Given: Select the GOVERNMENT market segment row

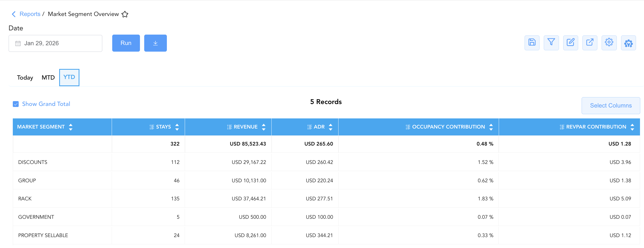Looking at the screenshot, I should 326,217.
